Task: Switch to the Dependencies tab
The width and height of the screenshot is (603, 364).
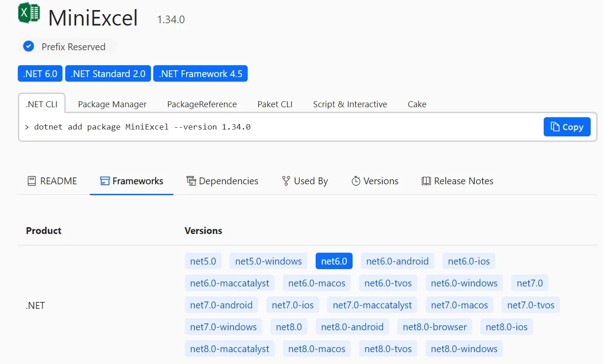Action: coord(222,181)
